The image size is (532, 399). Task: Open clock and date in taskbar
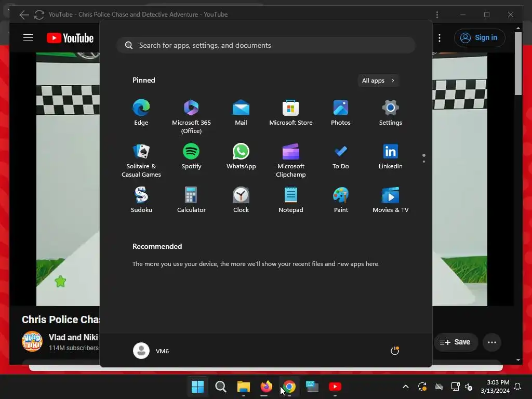tap(495, 387)
